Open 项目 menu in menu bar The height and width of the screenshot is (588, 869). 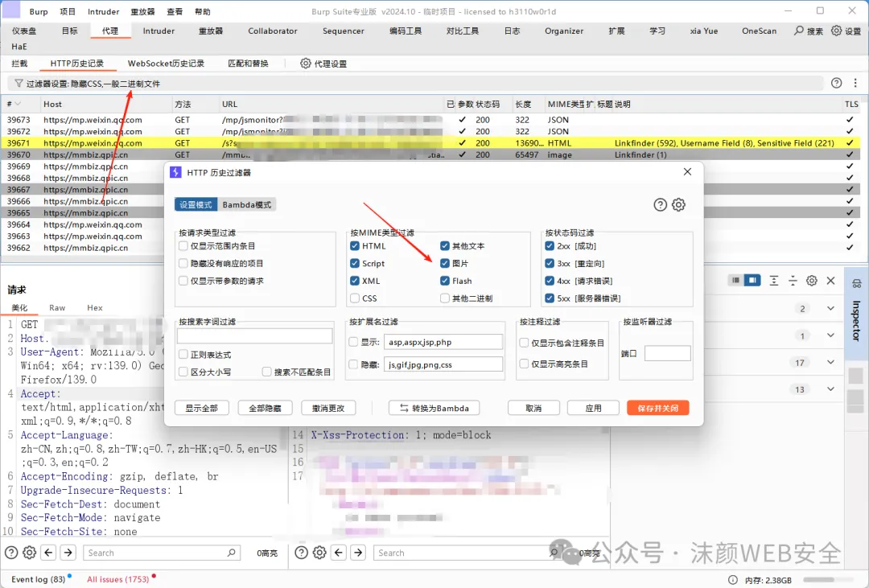coord(68,11)
